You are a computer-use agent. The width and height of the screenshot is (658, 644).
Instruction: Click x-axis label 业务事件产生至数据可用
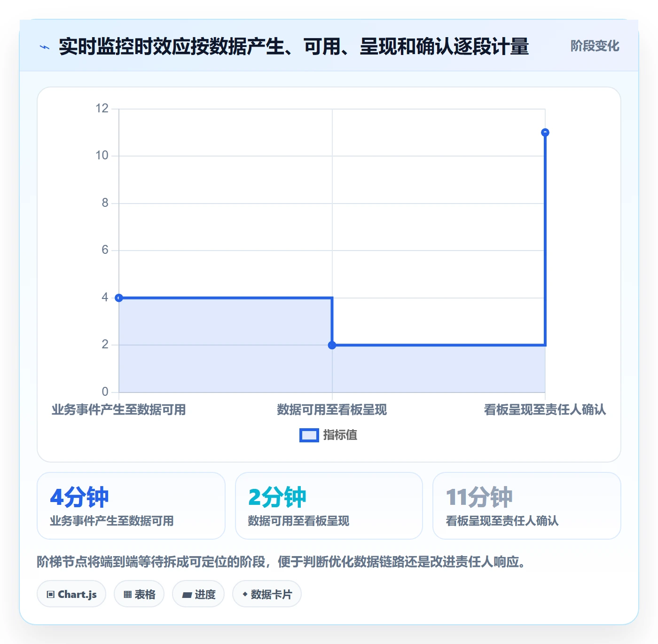(119, 410)
